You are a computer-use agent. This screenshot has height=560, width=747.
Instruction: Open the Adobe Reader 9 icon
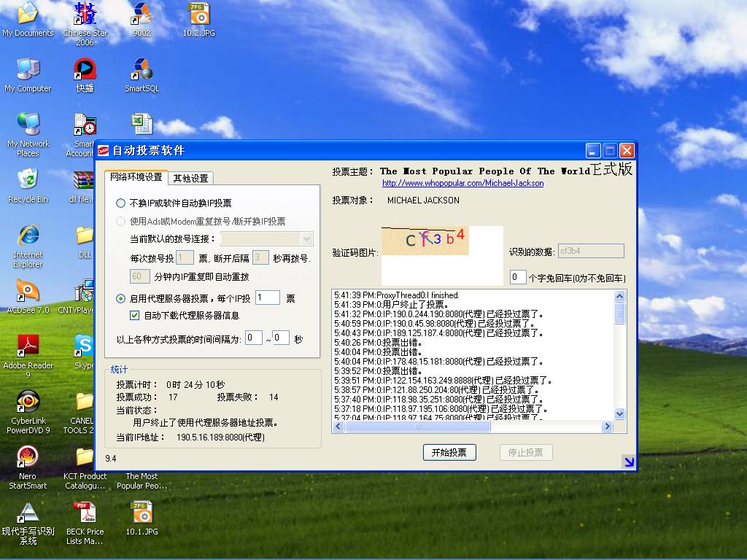[x=28, y=346]
